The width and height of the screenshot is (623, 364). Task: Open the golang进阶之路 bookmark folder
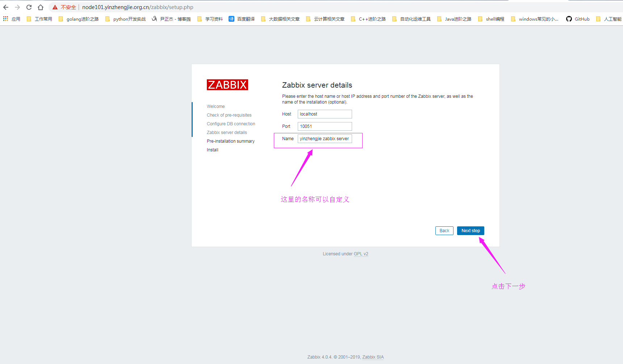click(79, 19)
